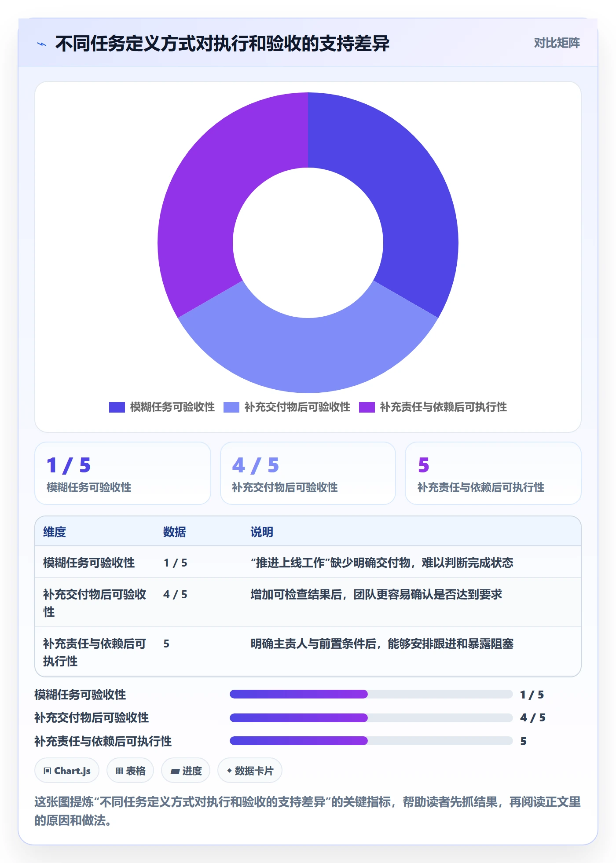Click the progress bar for 补充交付物后可验收性

[x=371, y=718]
